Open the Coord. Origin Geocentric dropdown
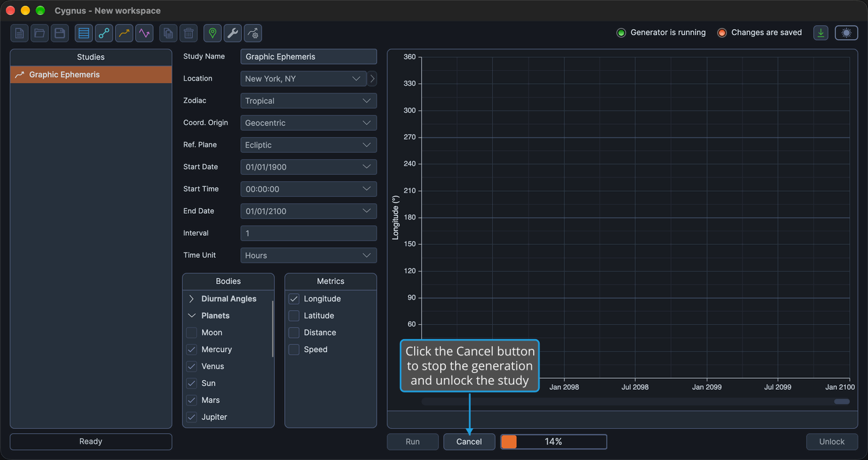The image size is (868, 460). click(x=309, y=123)
